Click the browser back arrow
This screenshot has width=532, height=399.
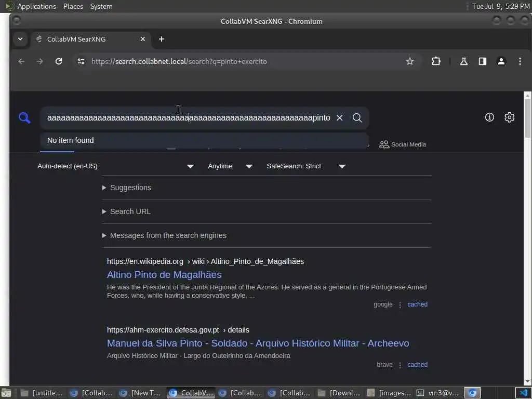point(21,61)
